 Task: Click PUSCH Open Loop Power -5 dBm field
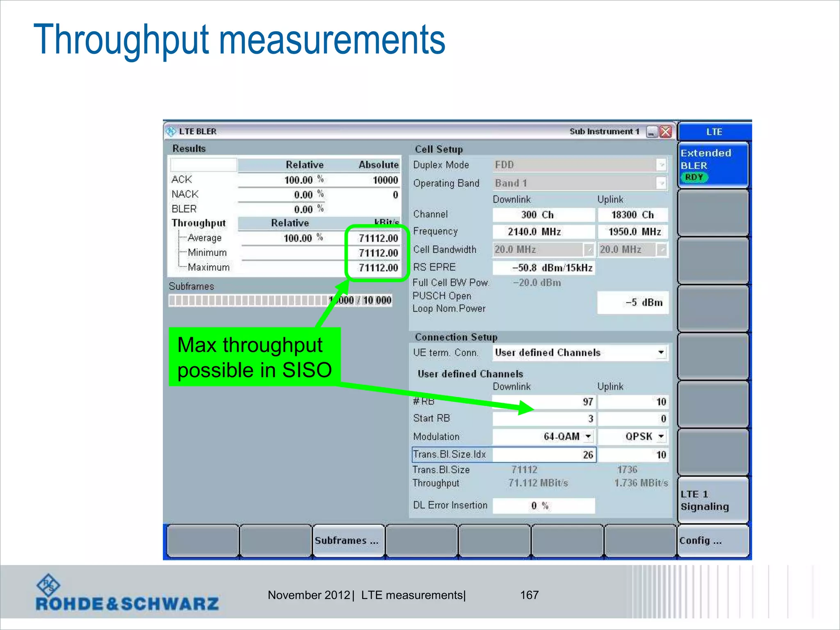tap(632, 303)
